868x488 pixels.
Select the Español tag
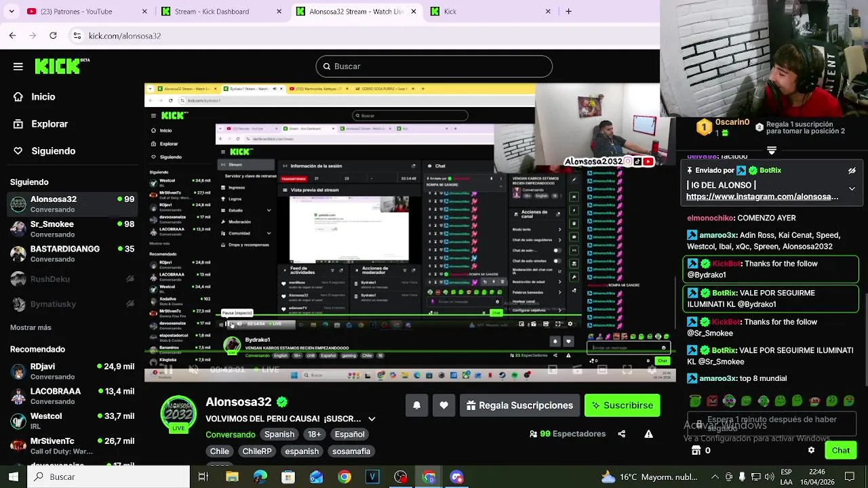[349, 434]
